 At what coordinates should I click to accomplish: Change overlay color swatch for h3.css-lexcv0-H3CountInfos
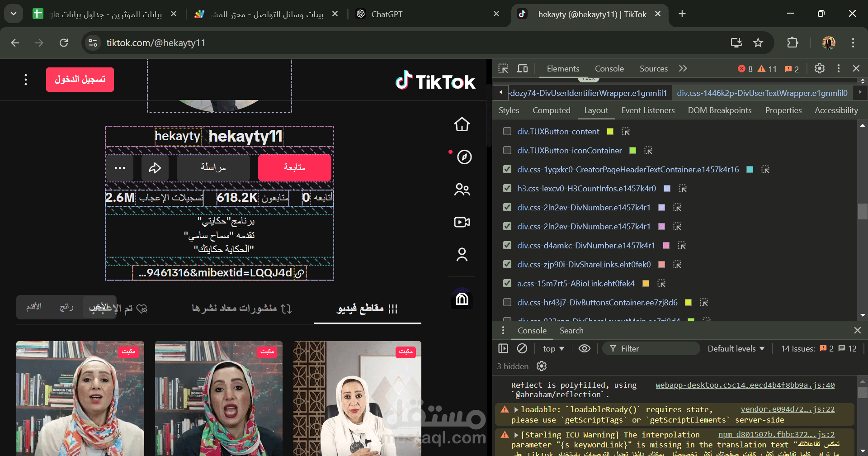[x=667, y=188]
